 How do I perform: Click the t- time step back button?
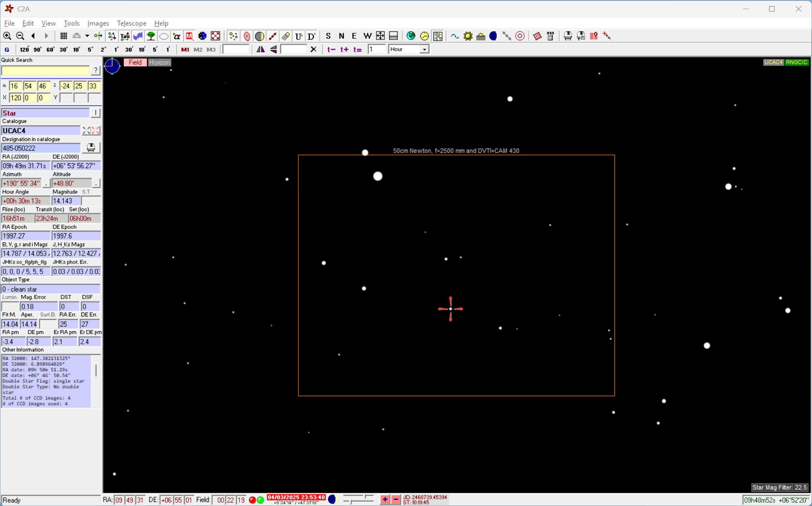click(x=331, y=49)
